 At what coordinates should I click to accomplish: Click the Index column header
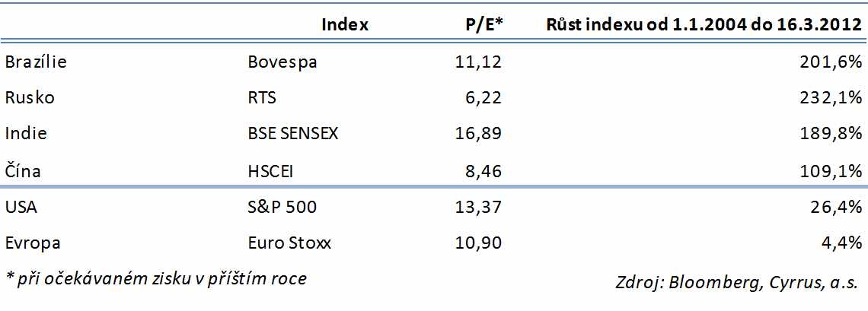point(345,24)
